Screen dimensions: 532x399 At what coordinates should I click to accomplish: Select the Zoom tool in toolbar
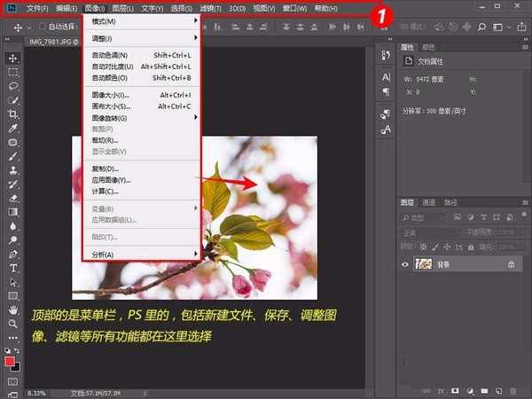coord(13,325)
